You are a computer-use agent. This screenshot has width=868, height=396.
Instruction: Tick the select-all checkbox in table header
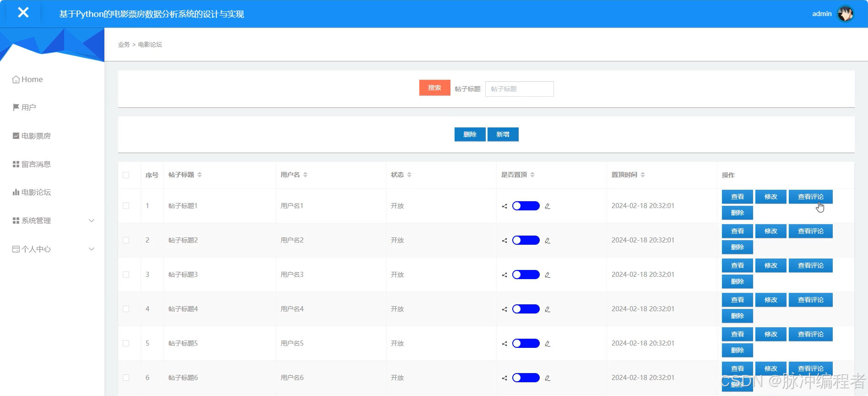pos(126,175)
